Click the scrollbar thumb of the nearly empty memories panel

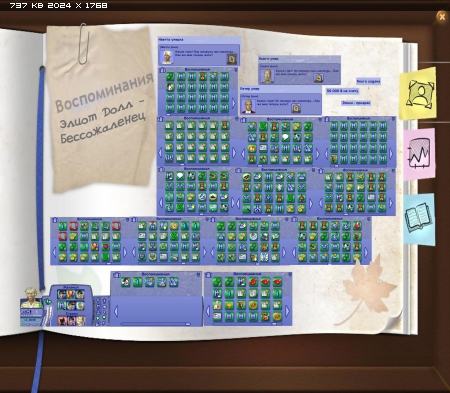pos(188,324)
